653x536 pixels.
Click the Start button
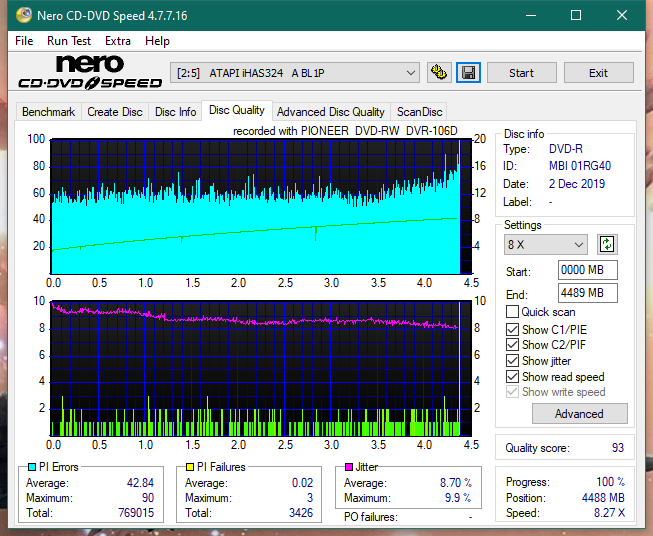click(x=521, y=73)
